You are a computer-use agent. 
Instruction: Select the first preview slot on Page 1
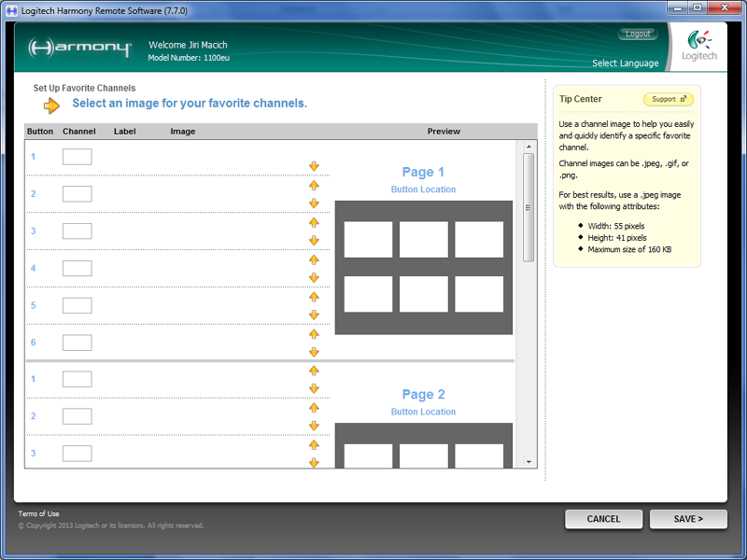(x=368, y=240)
